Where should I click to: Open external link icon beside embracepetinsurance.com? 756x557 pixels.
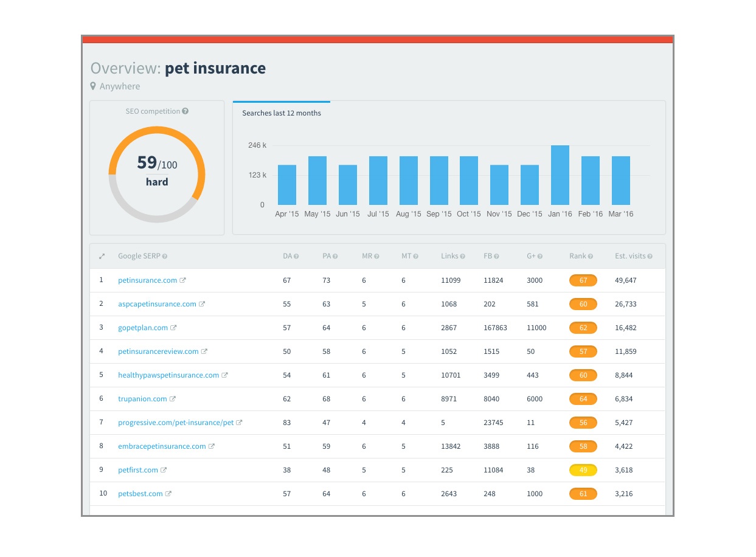(212, 446)
